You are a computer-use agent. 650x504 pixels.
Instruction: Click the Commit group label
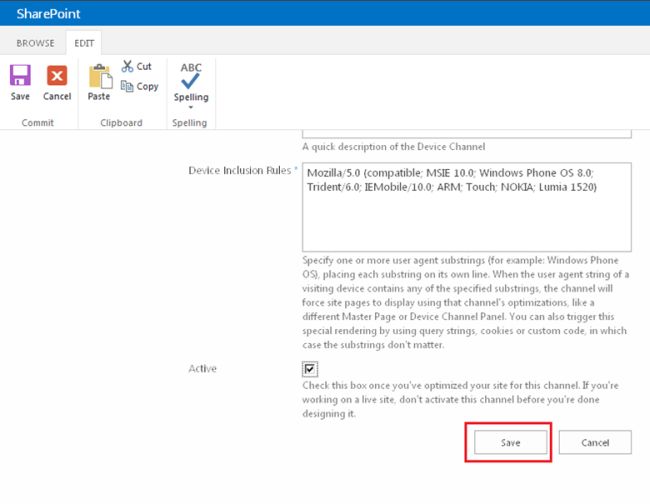click(38, 123)
